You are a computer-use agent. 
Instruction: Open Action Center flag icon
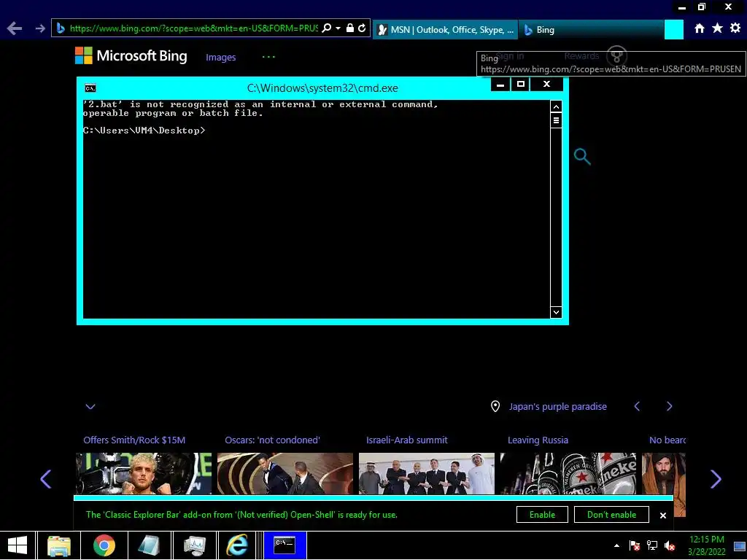(x=634, y=545)
